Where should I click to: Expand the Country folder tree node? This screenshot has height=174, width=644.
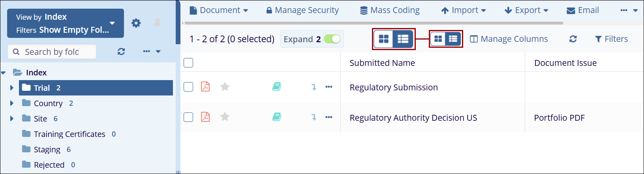click(12, 103)
